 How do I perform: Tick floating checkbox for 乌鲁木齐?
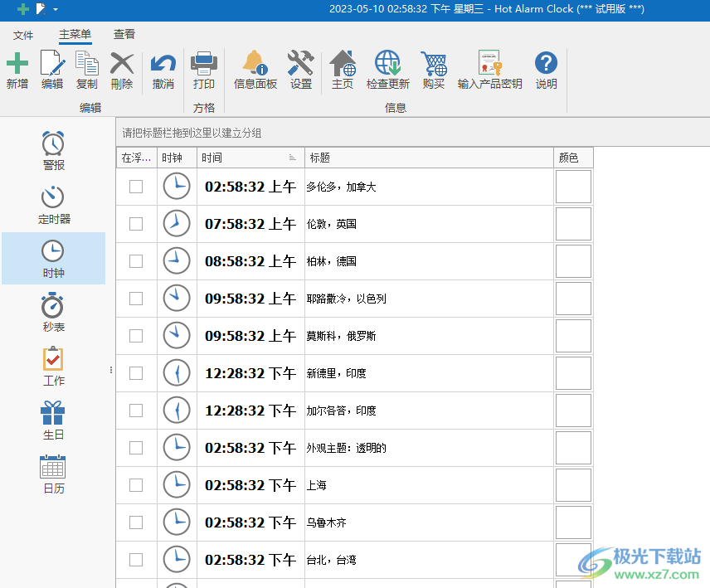(x=136, y=522)
